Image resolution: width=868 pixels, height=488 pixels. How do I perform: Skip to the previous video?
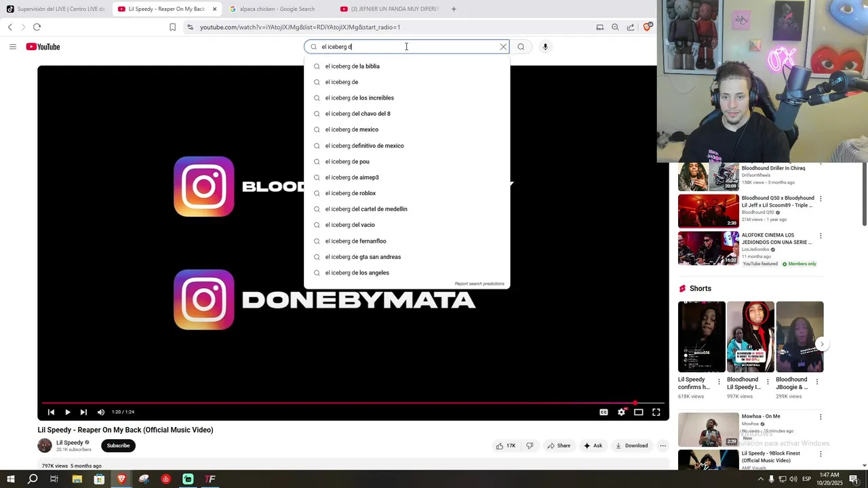pos(51,412)
